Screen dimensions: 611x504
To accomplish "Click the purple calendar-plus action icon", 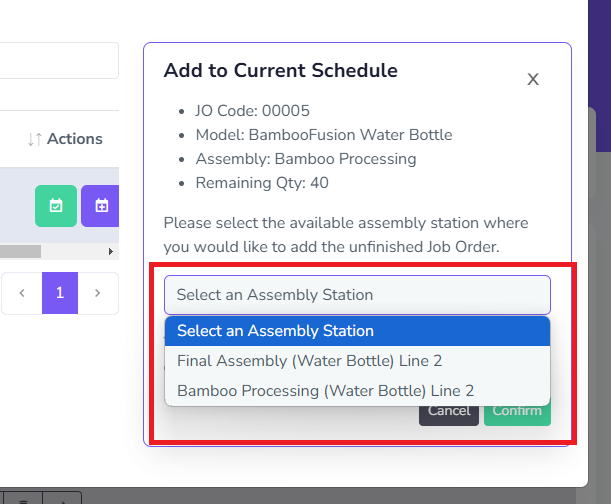I will coord(100,206).
